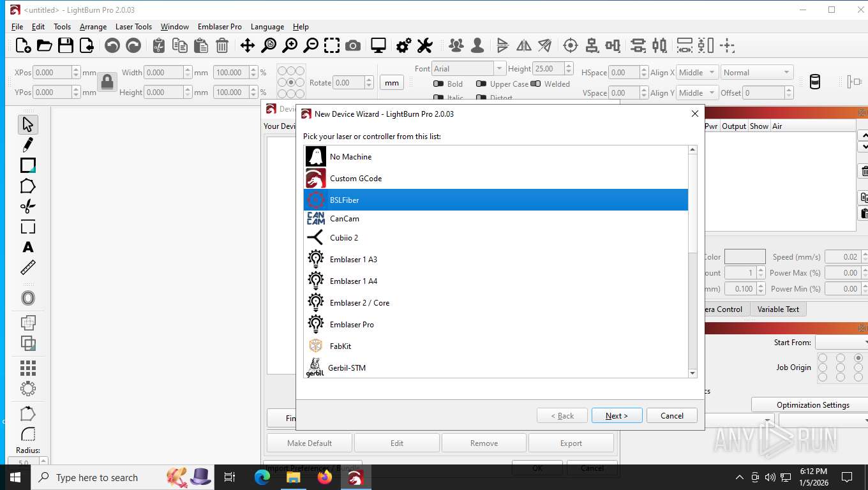Open the camera capture icon
Image resolution: width=868 pixels, height=490 pixels.
pos(352,45)
